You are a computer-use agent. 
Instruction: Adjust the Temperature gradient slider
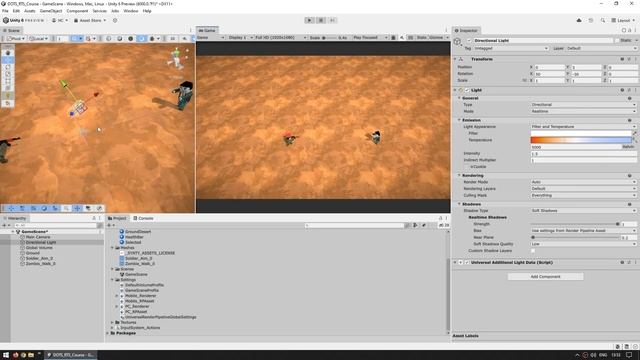[581, 140]
